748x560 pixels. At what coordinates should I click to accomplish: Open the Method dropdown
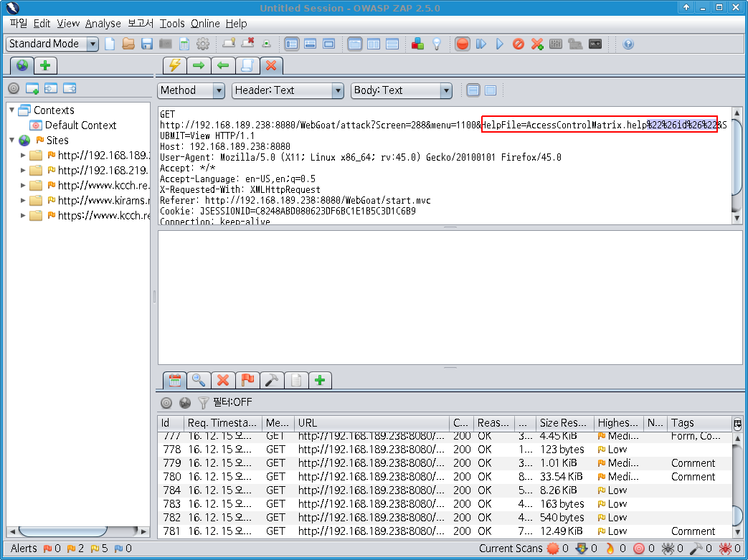(191, 90)
